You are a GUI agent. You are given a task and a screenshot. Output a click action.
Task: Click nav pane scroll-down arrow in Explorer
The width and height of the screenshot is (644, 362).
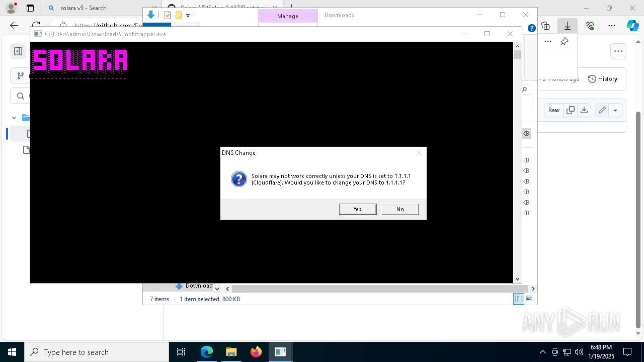(217, 289)
